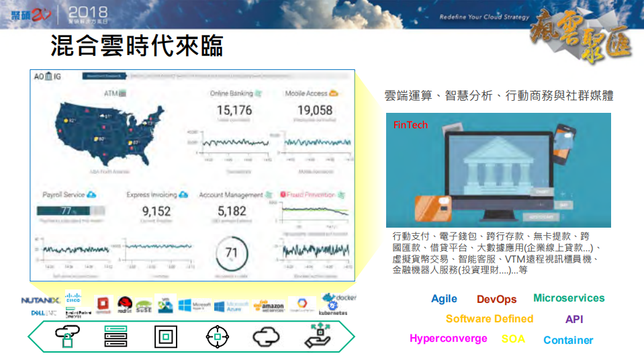
Task: Click the Microservices keyword
Action: (569, 298)
